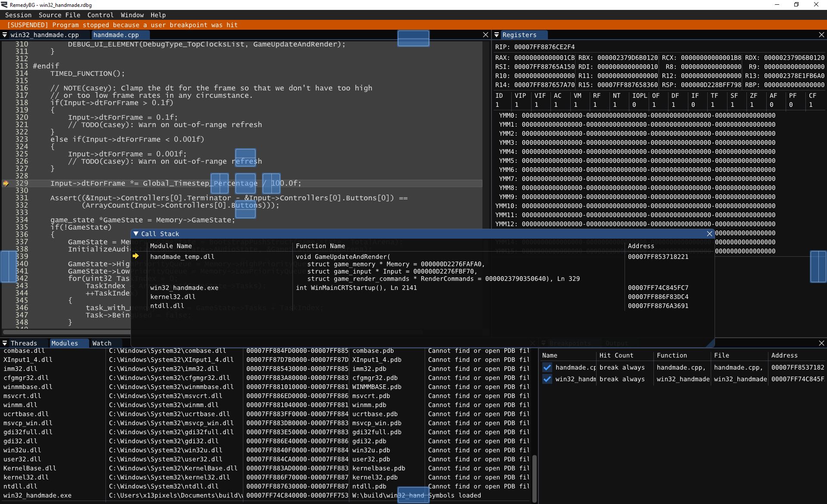Image resolution: width=827 pixels, height=504 pixels.
Task: Close the Call Stack panel
Action: click(709, 233)
